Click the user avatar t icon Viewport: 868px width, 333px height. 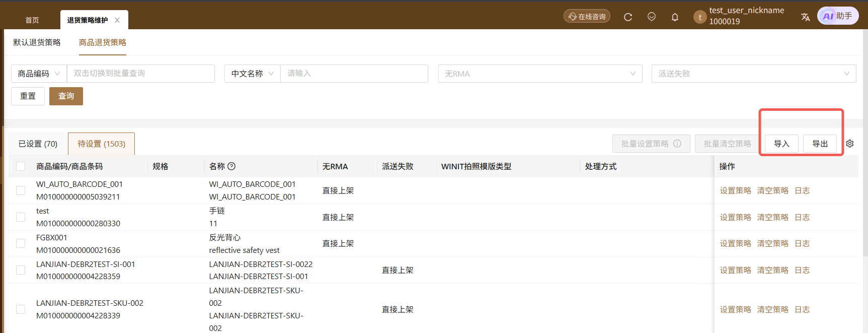700,17
